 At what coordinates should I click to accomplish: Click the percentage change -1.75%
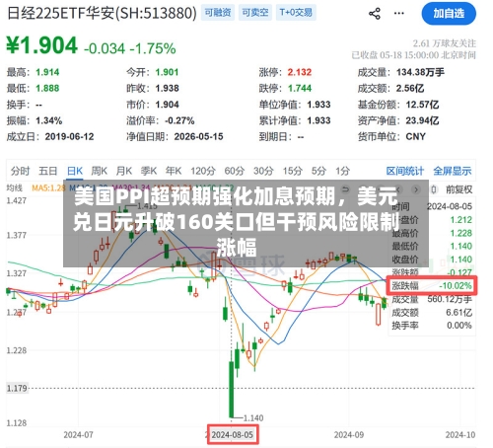pyautogui.click(x=153, y=48)
